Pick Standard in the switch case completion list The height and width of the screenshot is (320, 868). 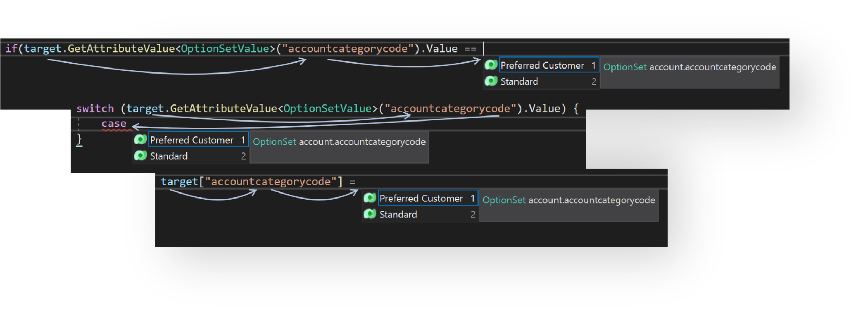click(198, 156)
